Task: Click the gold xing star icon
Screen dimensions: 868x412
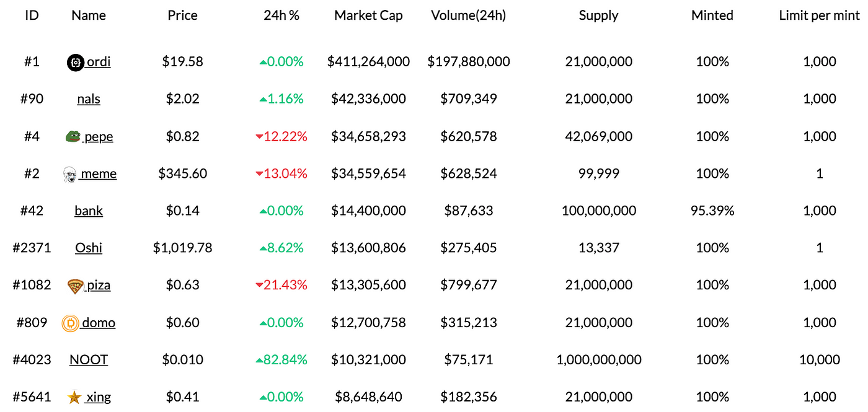Action: [x=74, y=397]
